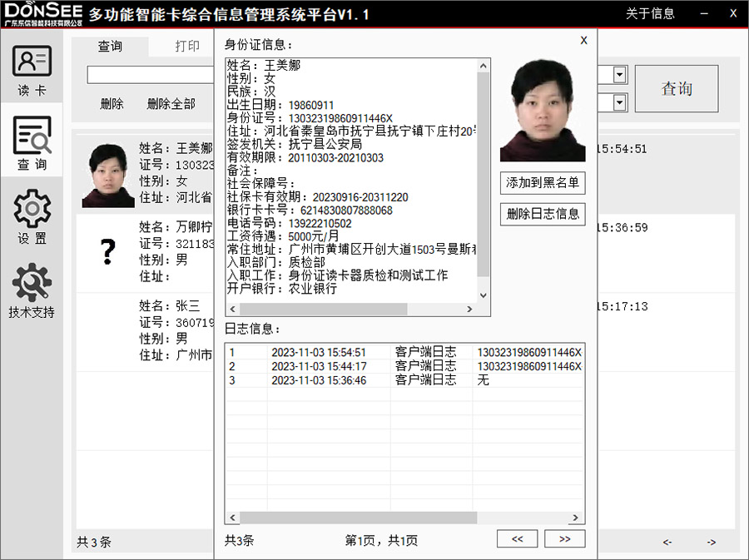Open the 关于信息 menu
Image resolution: width=749 pixels, height=560 pixels.
click(650, 13)
